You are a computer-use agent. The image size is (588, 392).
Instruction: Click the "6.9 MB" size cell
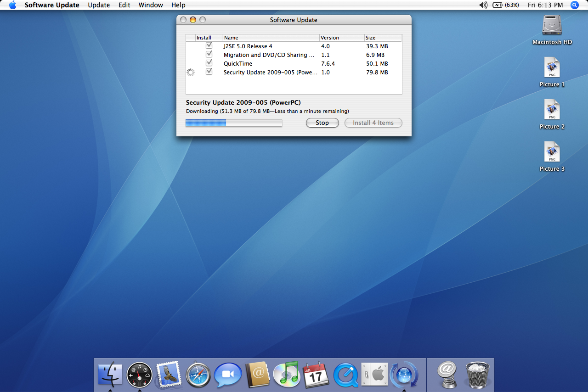click(x=375, y=55)
